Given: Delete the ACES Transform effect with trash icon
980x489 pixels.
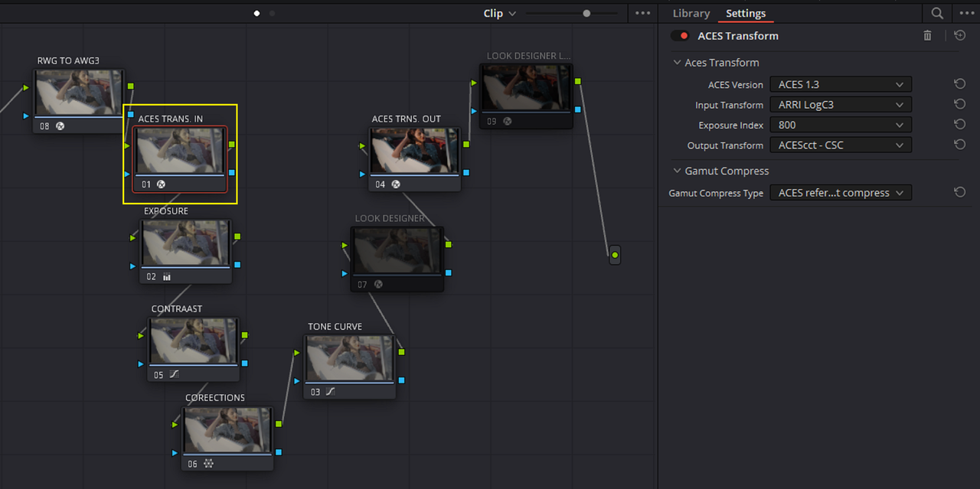Looking at the screenshot, I should tap(927, 35).
